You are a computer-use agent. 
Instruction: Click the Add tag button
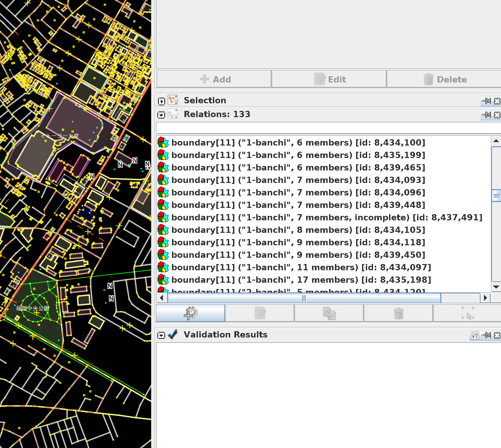214,79
